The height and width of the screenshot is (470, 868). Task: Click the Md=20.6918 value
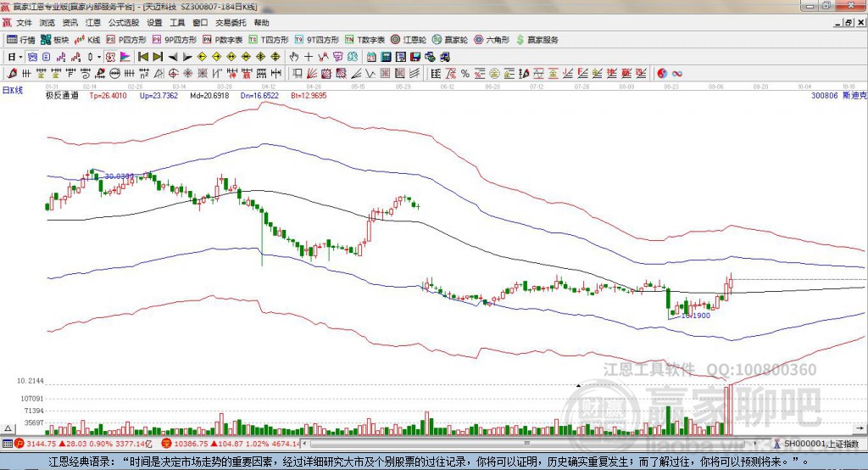point(209,95)
